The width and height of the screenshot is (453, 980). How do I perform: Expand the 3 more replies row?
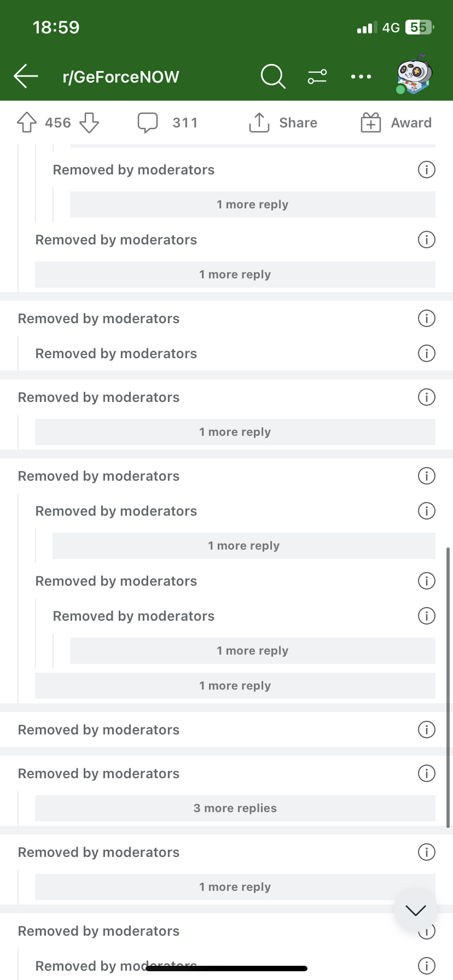[235, 808]
